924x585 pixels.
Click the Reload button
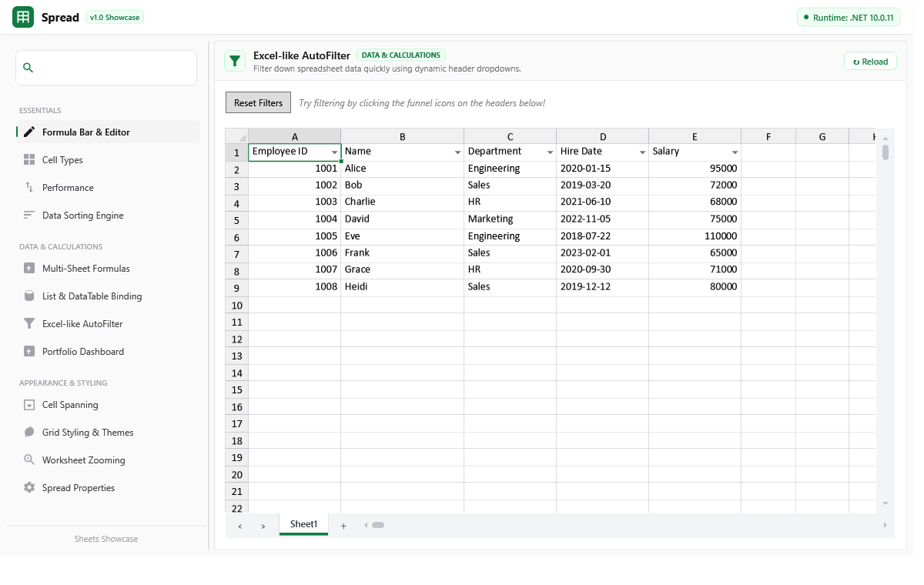coord(870,62)
